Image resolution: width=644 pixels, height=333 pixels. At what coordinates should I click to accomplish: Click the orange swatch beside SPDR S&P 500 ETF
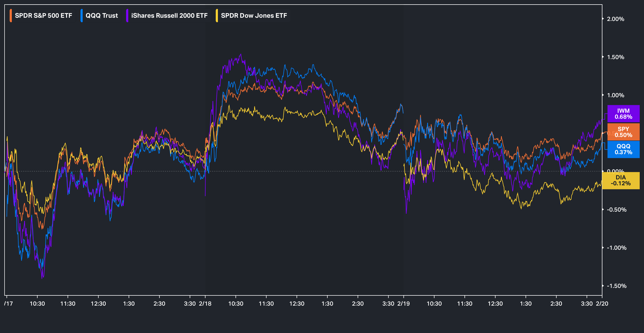coord(11,16)
